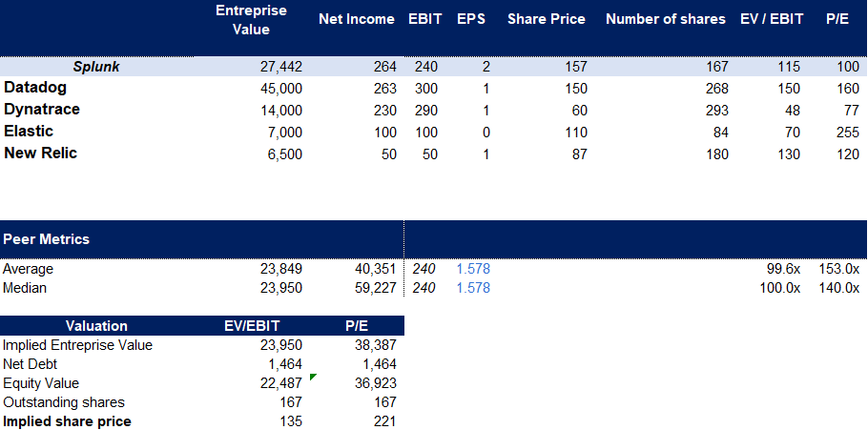Screen dimensions: 868x430
Task: Click implied enterprise value 38,387
Action: (375, 345)
